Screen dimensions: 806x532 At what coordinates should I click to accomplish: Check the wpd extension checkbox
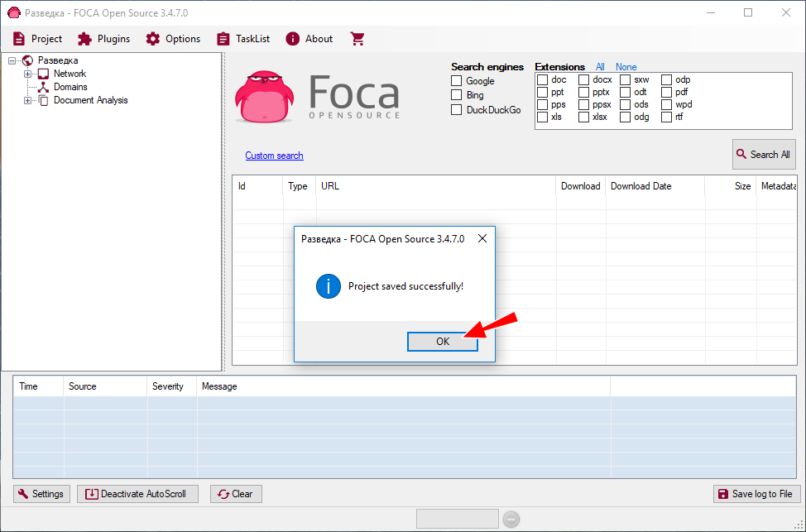pos(667,104)
